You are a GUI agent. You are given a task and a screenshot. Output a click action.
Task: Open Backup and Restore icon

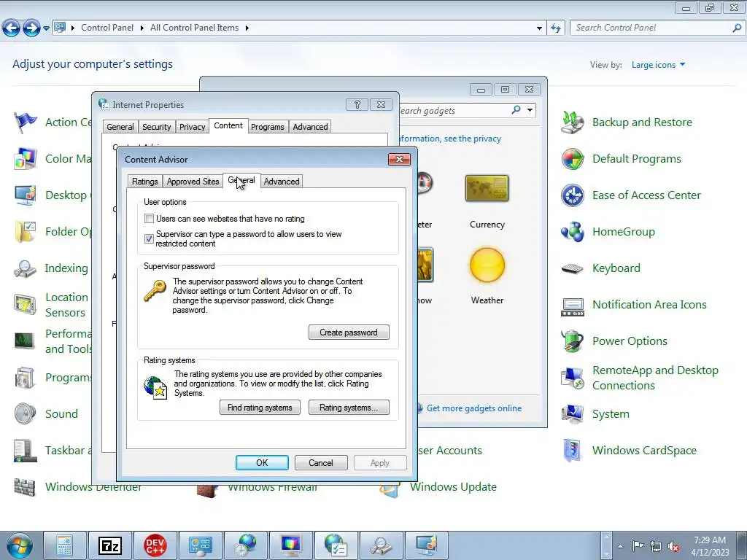point(573,122)
